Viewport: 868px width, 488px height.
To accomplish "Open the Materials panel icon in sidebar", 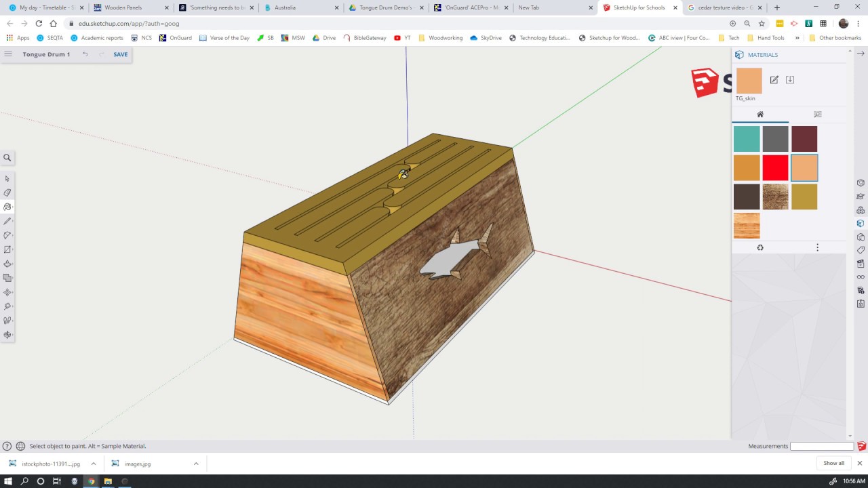I will click(861, 224).
